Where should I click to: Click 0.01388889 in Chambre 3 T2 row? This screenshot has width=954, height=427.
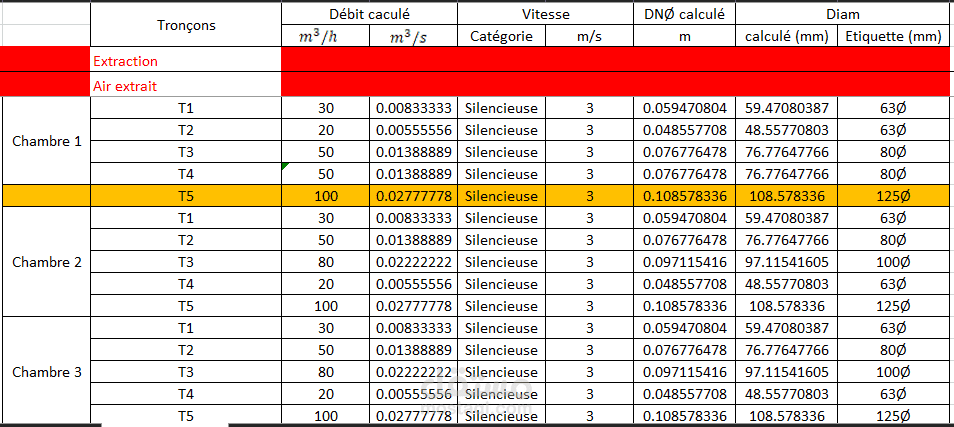(413, 350)
